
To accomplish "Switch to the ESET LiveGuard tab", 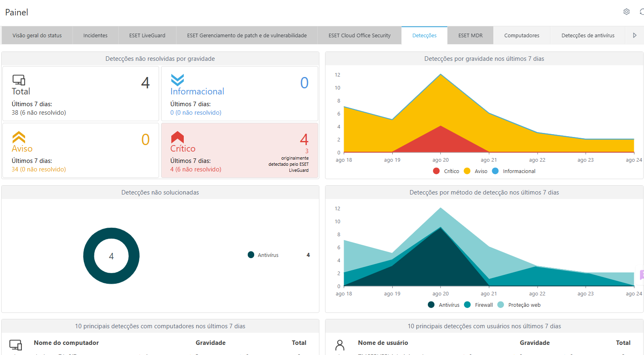I will (x=147, y=36).
